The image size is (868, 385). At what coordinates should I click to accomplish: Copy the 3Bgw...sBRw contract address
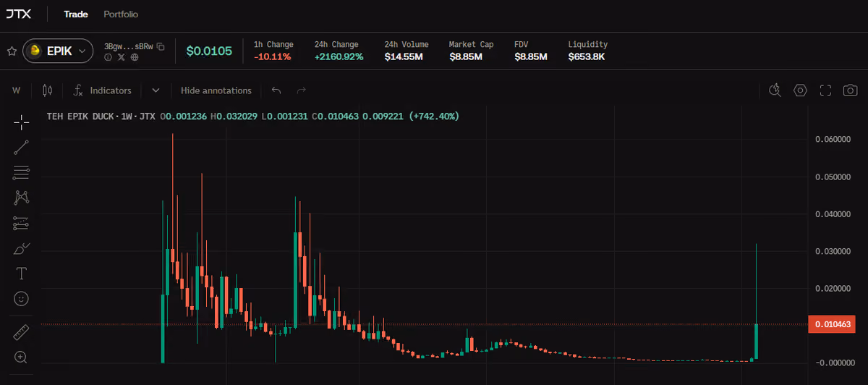click(x=161, y=46)
